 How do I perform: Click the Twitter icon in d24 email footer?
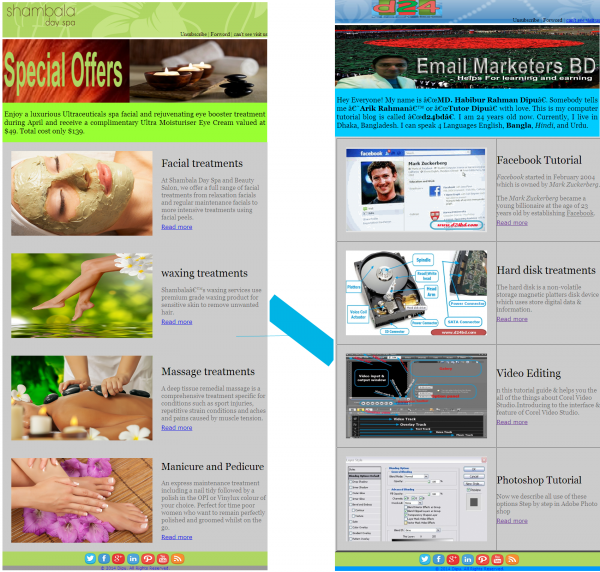(424, 559)
